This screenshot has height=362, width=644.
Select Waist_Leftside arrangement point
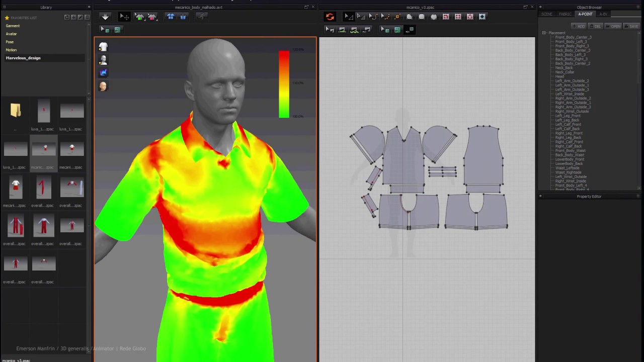pyautogui.click(x=567, y=168)
